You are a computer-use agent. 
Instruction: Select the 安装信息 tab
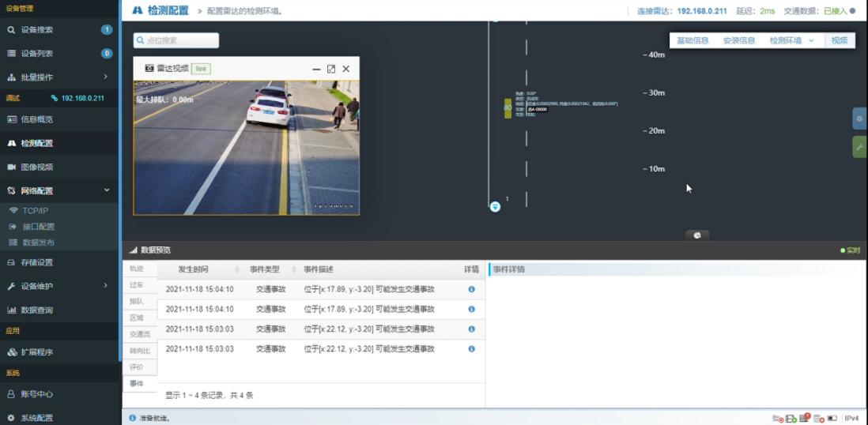tap(739, 40)
